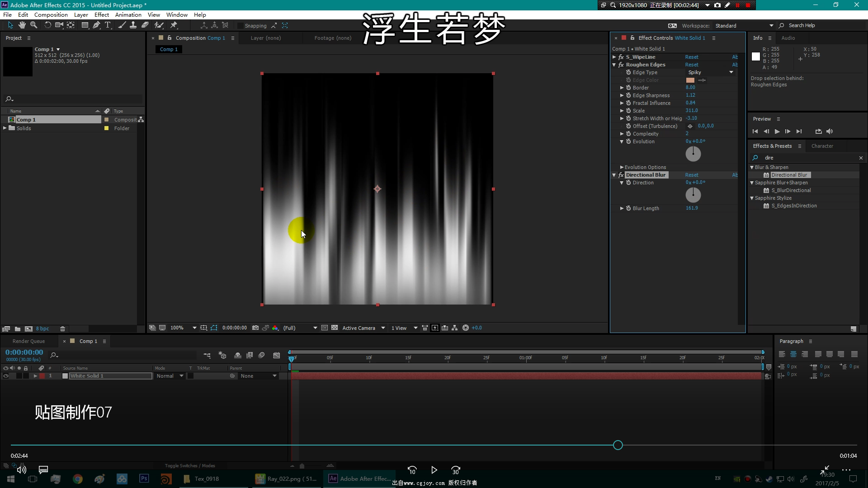
Task: Click Toggle Switches / Modes button
Action: click(x=190, y=466)
